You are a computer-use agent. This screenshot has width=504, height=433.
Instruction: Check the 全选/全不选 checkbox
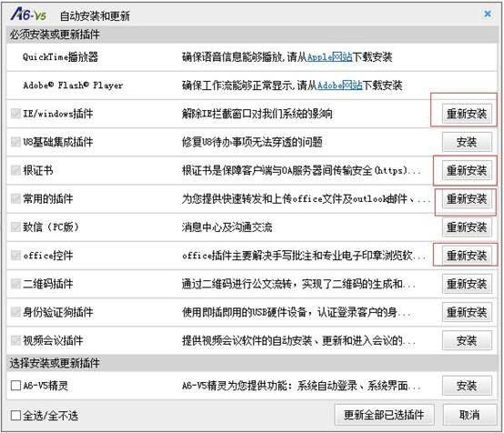pyautogui.click(x=15, y=416)
